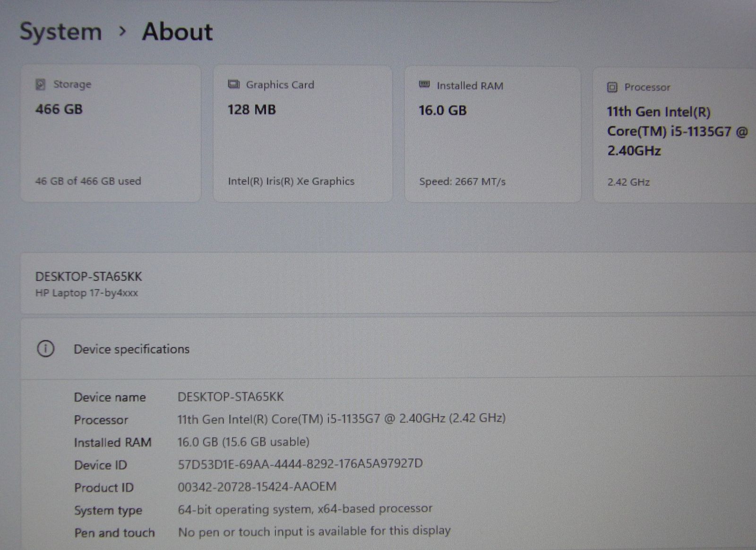Viewport: 756px width, 550px height.
Task: Click the Device specifications info icon
Action: (x=45, y=349)
